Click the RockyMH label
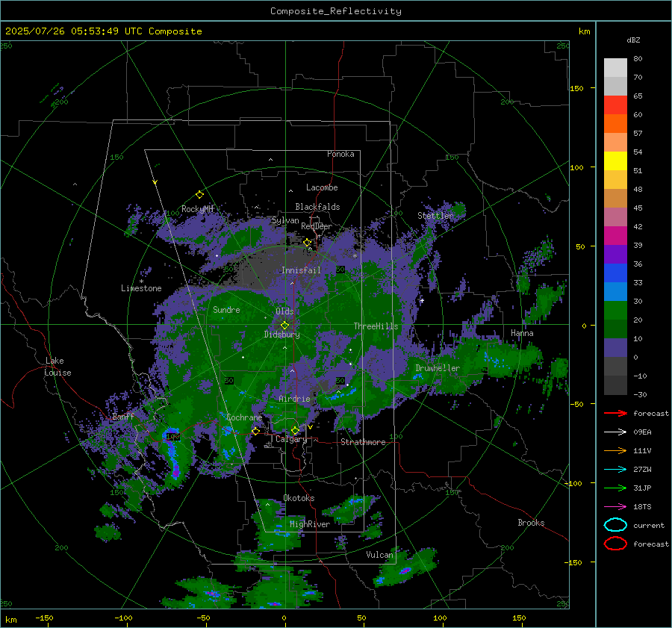Screen dimensions: 672x628 pos(197,209)
